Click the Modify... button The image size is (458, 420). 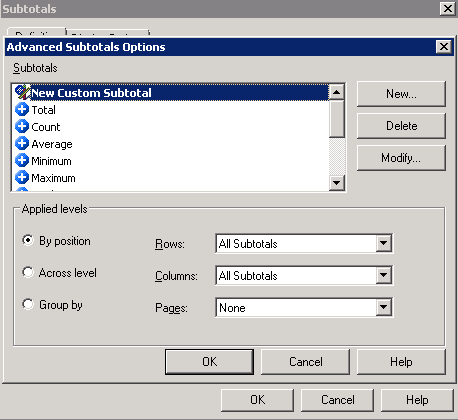401,158
